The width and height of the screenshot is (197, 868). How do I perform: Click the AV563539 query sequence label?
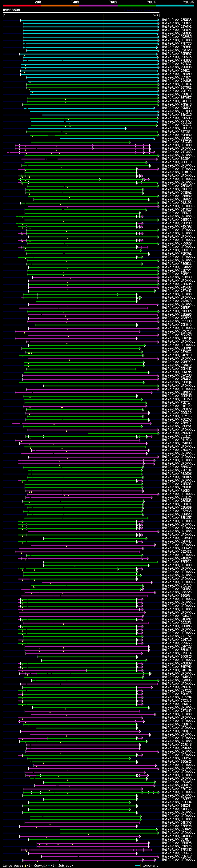(11, 10)
